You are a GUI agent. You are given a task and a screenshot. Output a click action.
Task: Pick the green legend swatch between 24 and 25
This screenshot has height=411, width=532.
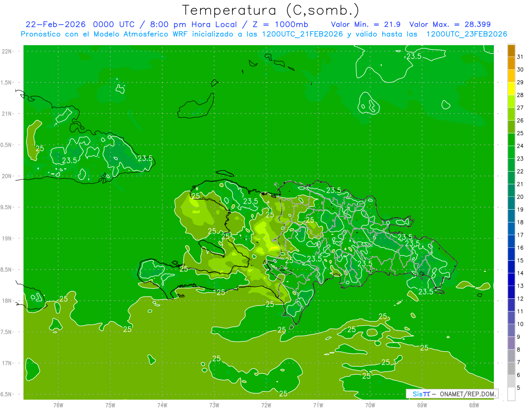point(511,140)
